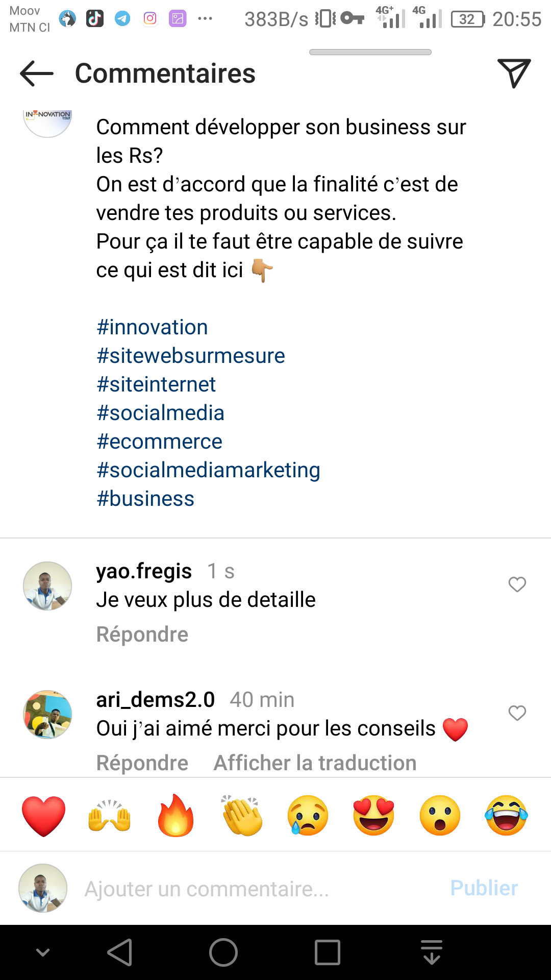Screen dimensions: 551x980
Task: Insert the fire emoji reaction
Action: (176, 816)
